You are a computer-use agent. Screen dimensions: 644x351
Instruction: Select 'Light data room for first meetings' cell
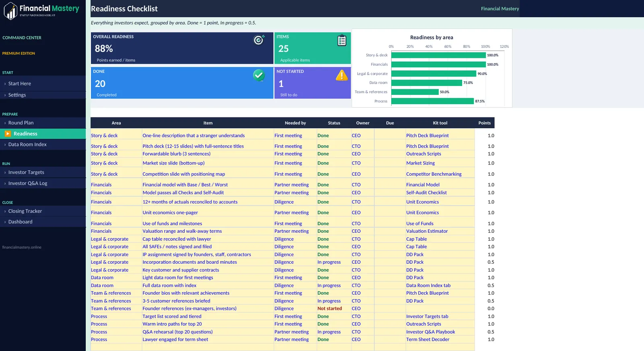tap(208, 278)
